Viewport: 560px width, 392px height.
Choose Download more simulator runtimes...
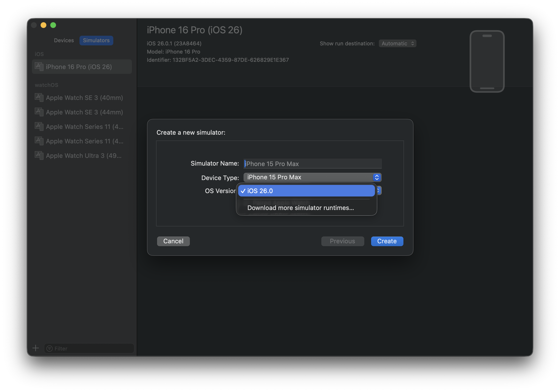[300, 208]
